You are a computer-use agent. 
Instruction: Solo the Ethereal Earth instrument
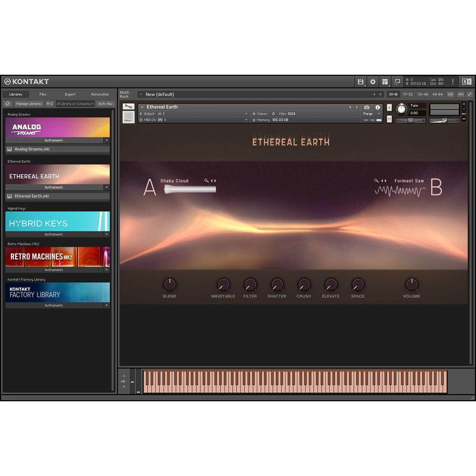tap(388, 108)
